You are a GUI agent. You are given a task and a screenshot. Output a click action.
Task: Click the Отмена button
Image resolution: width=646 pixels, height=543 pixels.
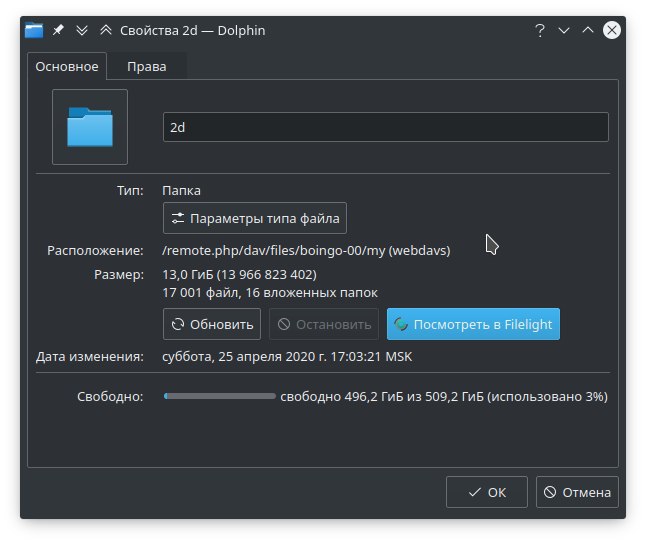[577, 492]
